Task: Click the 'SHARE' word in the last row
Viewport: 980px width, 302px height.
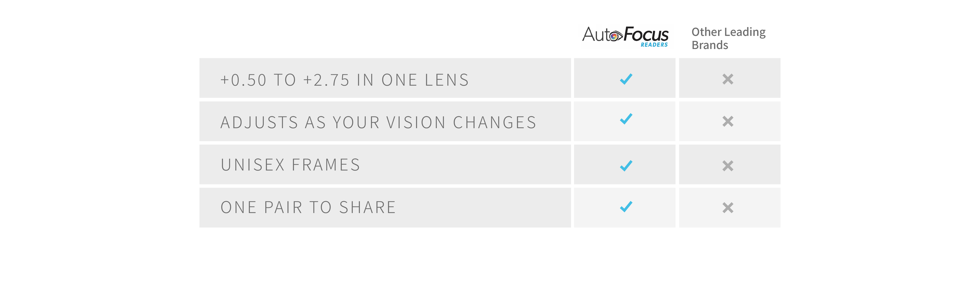Action: pos(368,207)
